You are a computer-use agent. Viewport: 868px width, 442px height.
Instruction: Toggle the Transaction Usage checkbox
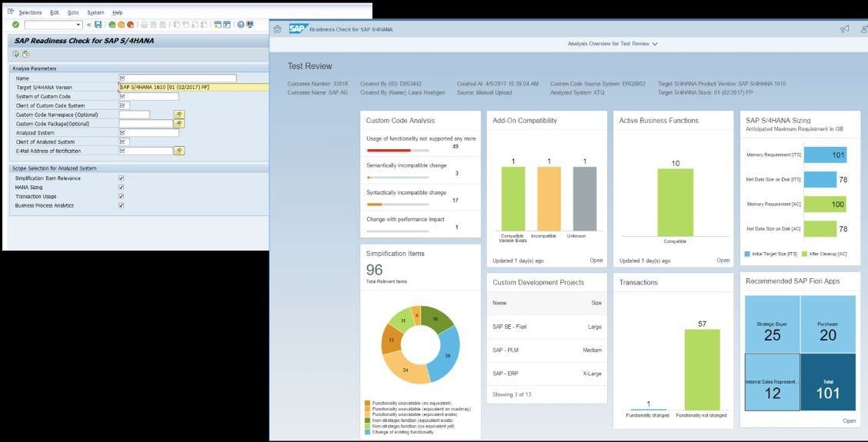(x=122, y=196)
